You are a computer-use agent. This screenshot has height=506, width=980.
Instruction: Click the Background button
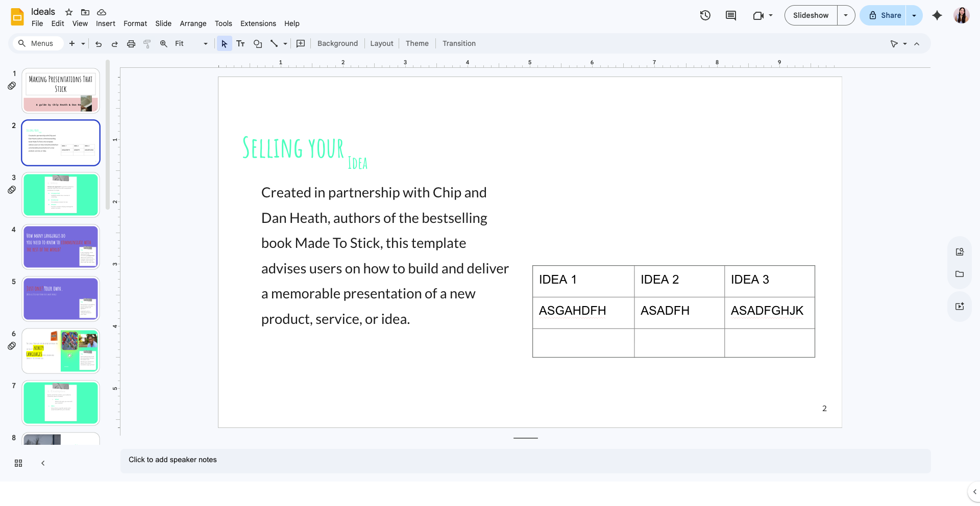pos(337,43)
